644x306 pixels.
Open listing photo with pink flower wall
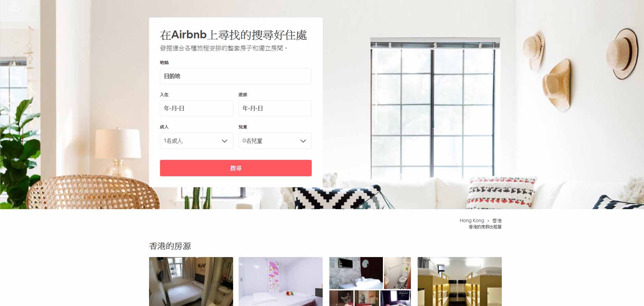pos(281,281)
